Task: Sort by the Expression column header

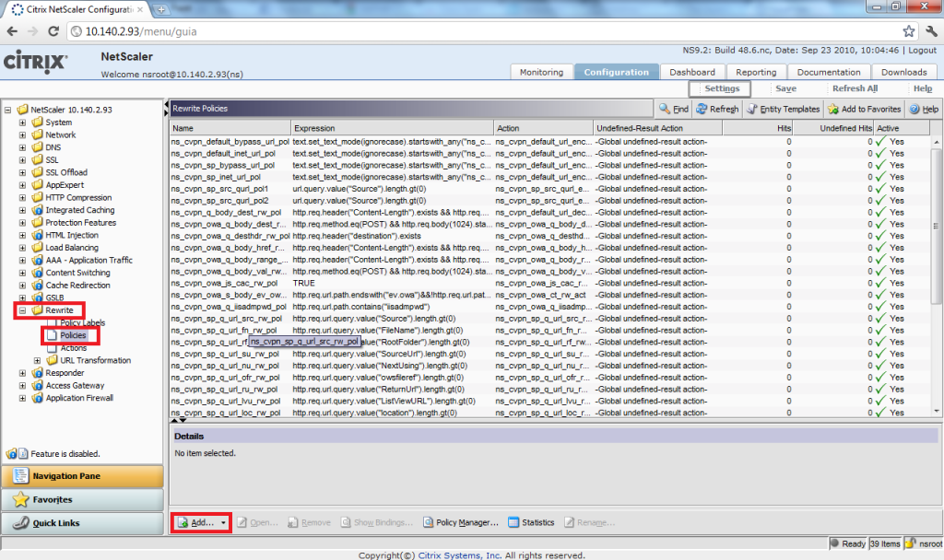Action: point(391,128)
